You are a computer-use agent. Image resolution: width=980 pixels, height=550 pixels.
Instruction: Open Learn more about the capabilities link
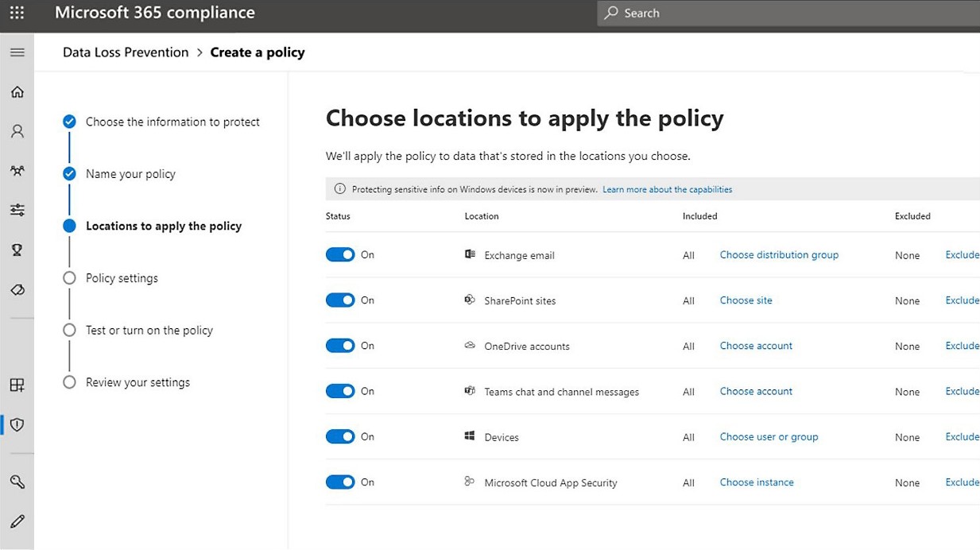[668, 189]
